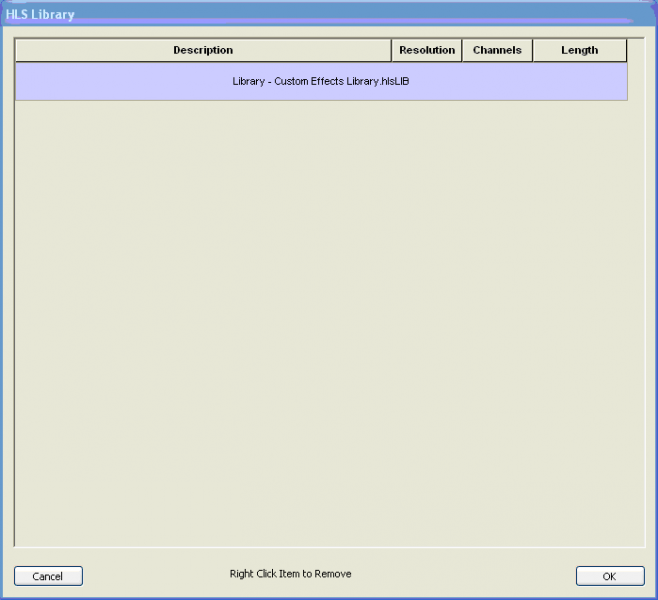Click the Length column header
658x600 pixels.
[579, 50]
